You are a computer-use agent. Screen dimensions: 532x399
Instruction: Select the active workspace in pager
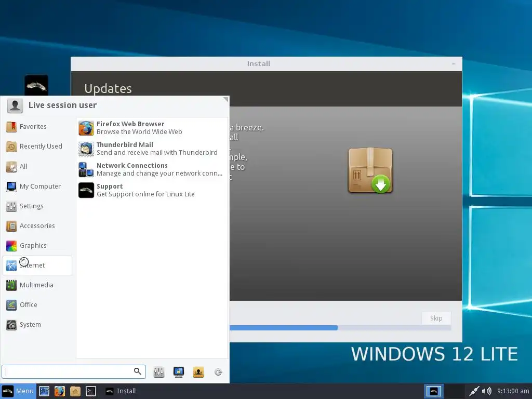tap(434, 391)
